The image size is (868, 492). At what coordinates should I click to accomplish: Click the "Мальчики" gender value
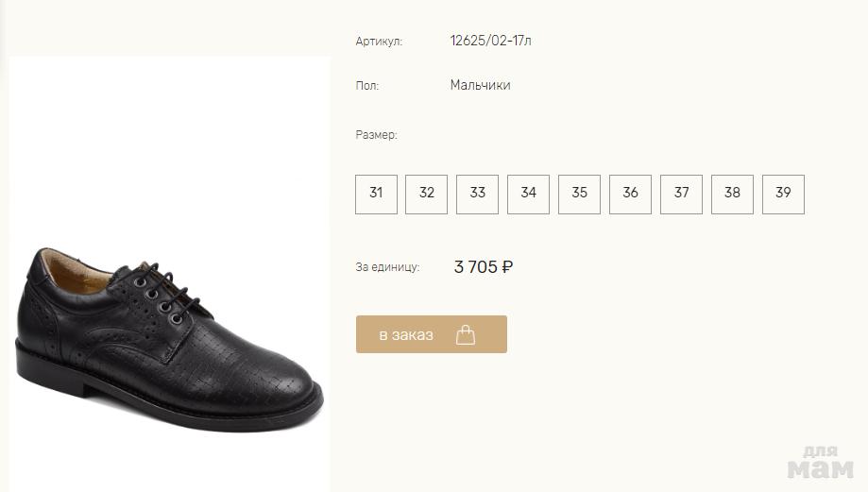(x=480, y=85)
